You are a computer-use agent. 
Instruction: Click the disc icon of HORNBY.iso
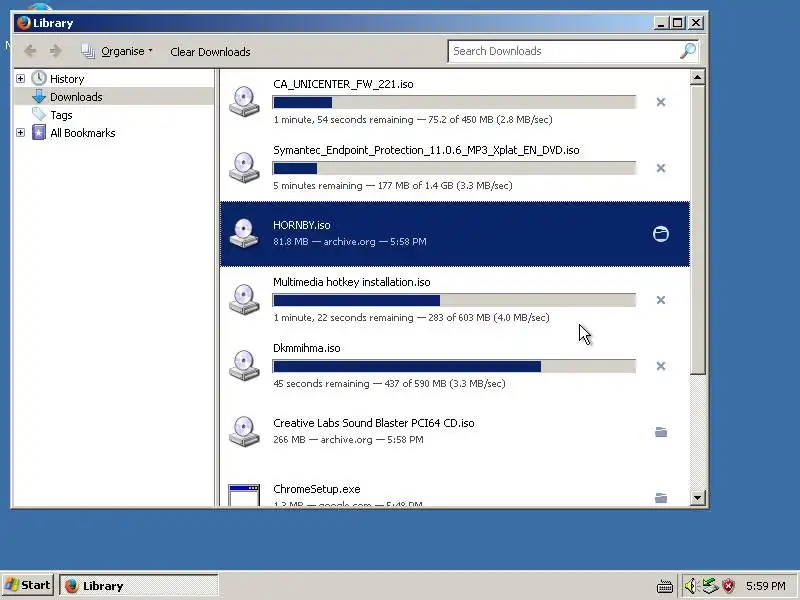tap(244, 233)
